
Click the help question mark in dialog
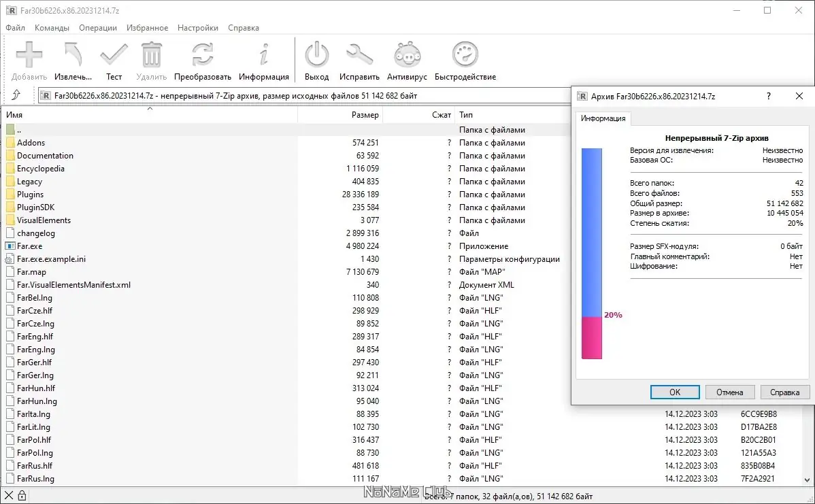point(768,96)
